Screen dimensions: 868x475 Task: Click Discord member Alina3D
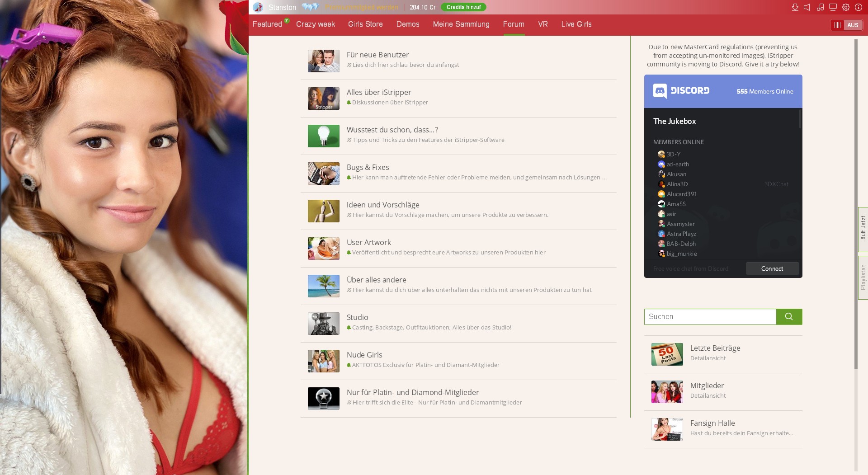(x=673, y=184)
